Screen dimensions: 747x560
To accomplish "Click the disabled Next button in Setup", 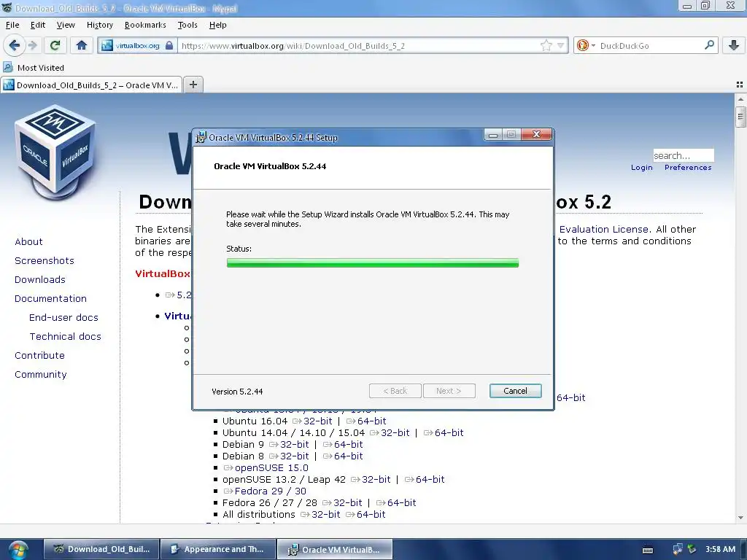I will tap(449, 391).
